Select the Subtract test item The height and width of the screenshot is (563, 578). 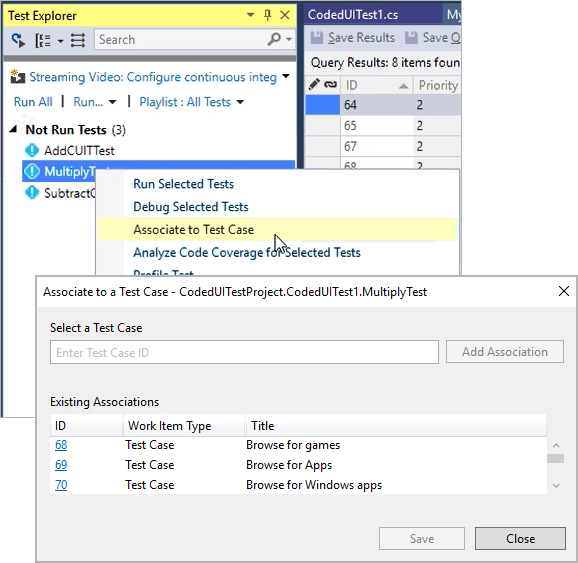[70, 193]
